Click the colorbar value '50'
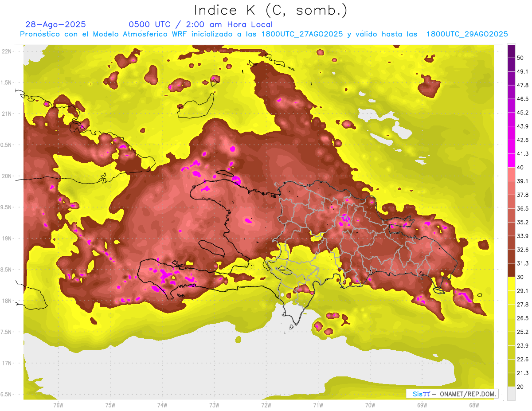Screen dimensions: 532x411 pos(520,58)
